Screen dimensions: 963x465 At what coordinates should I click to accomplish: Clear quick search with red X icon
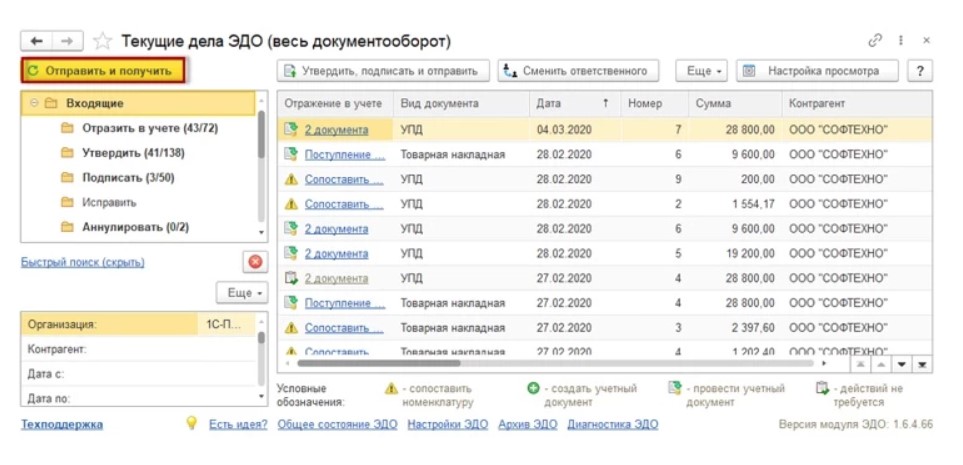point(255,262)
